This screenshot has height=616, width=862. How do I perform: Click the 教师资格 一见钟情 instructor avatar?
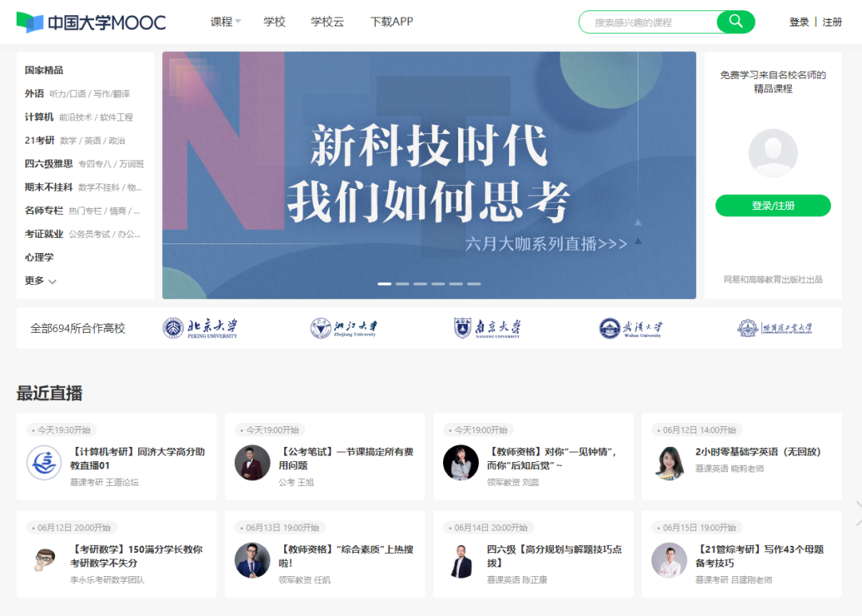461,463
